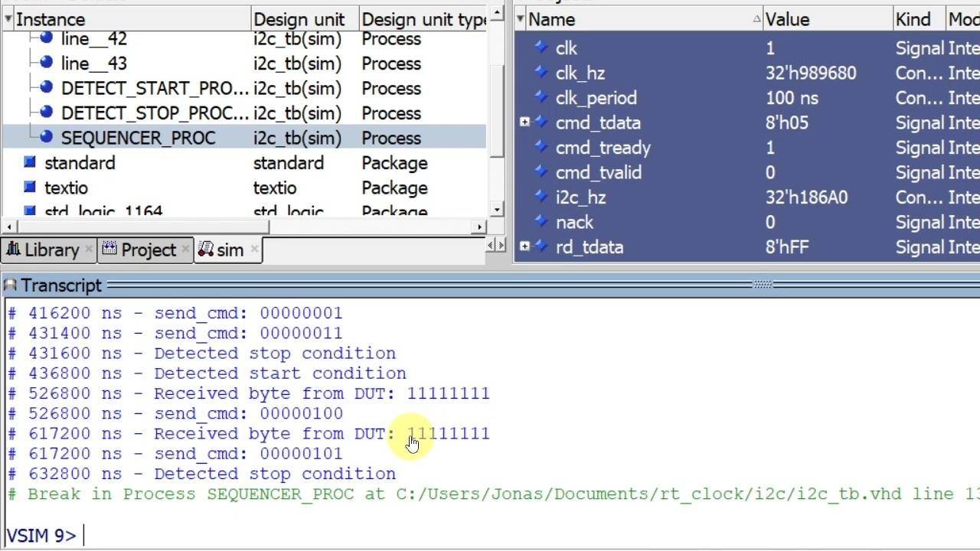Open the Instance column header dropdown triangle
The width and height of the screenshot is (980, 551).
click(x=8, y=19)
